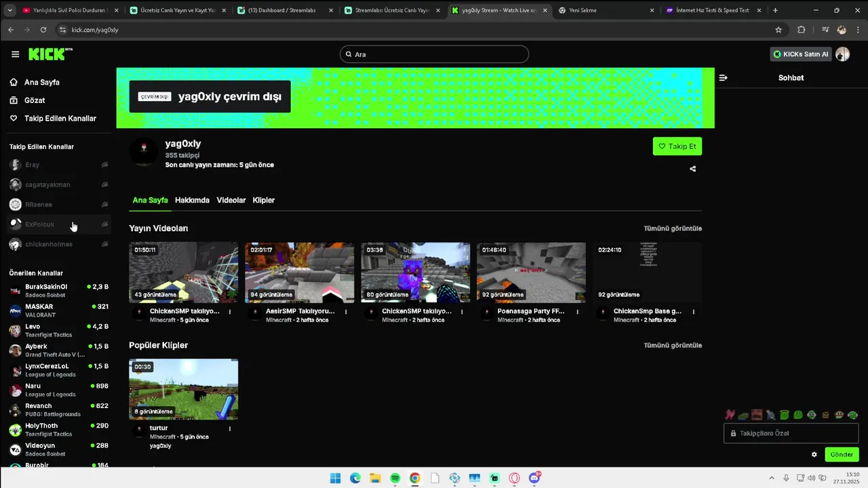This screenshot has width=868, height=488.
Task: Switch to Hakkımda tab
Action: pyautogui.click(x=192, y=200)
